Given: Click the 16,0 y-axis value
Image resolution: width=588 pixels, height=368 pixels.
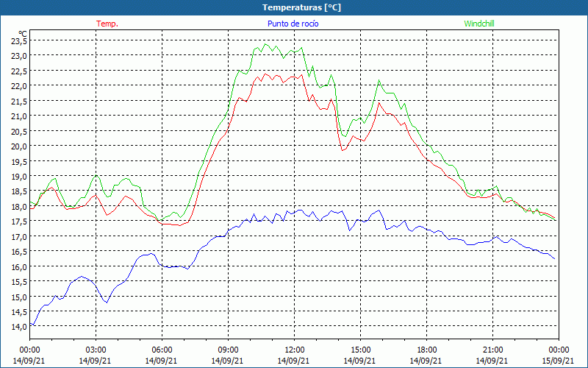Looking at the screenshot, I should click(x=19, y=266).
